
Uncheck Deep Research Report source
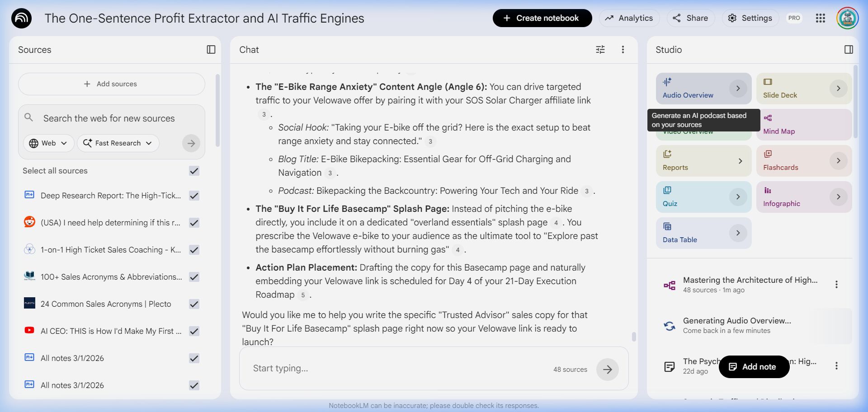pyautogui.click(x=194, y=196)
